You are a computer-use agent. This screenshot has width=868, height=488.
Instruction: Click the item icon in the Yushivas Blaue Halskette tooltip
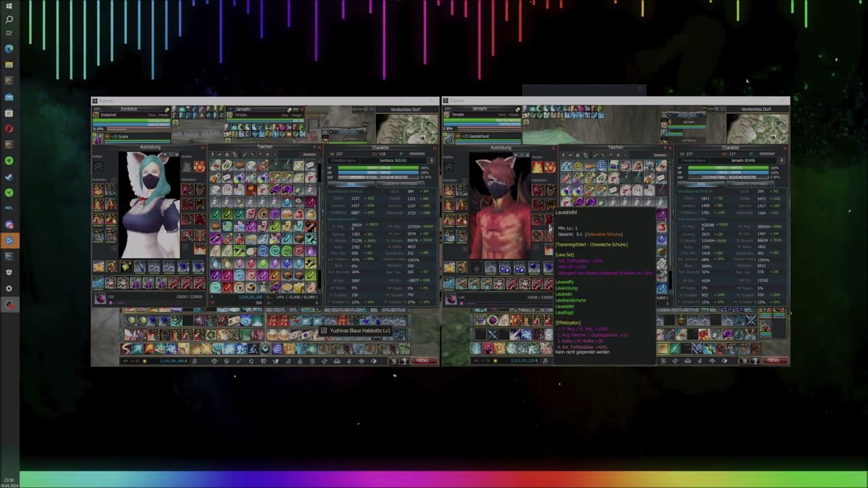[x=323, y=331]
